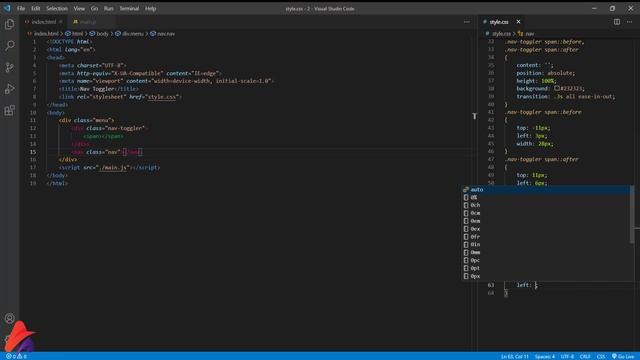
Task: Click 'Ln 63, Col 11' cursor position
Action: [515, 356]
